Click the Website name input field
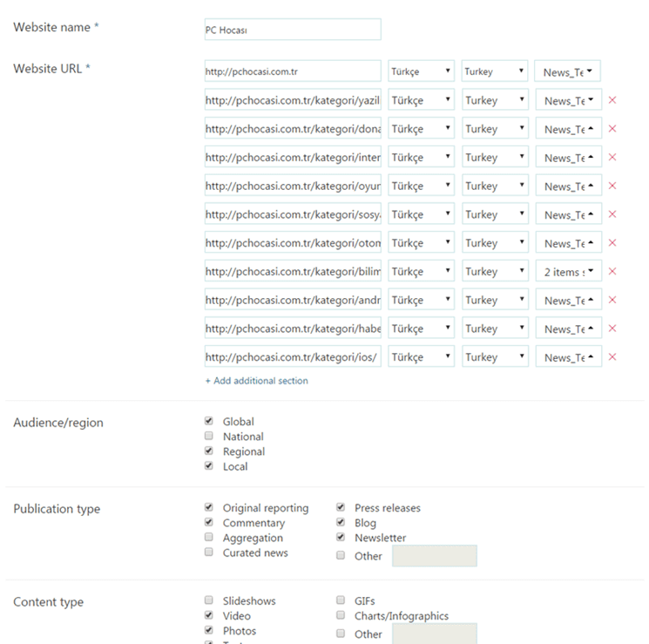 coord(292,30)
